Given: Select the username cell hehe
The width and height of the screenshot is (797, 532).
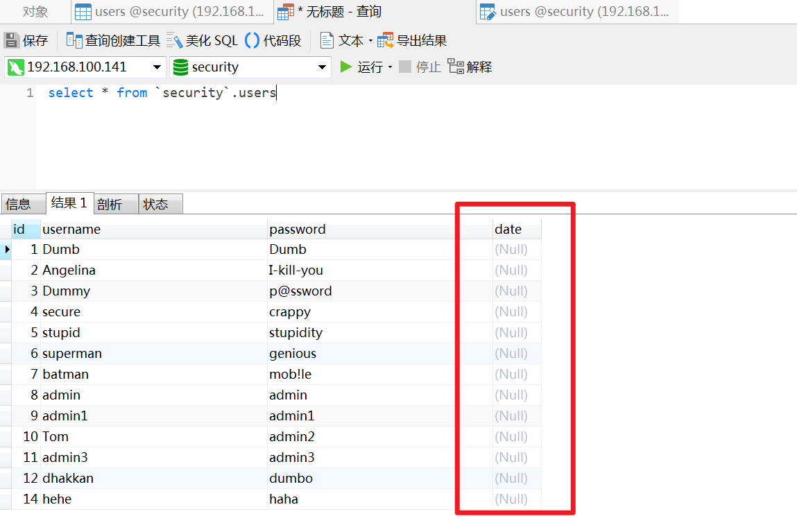Looking at the screenshot, I should [153, 499].
